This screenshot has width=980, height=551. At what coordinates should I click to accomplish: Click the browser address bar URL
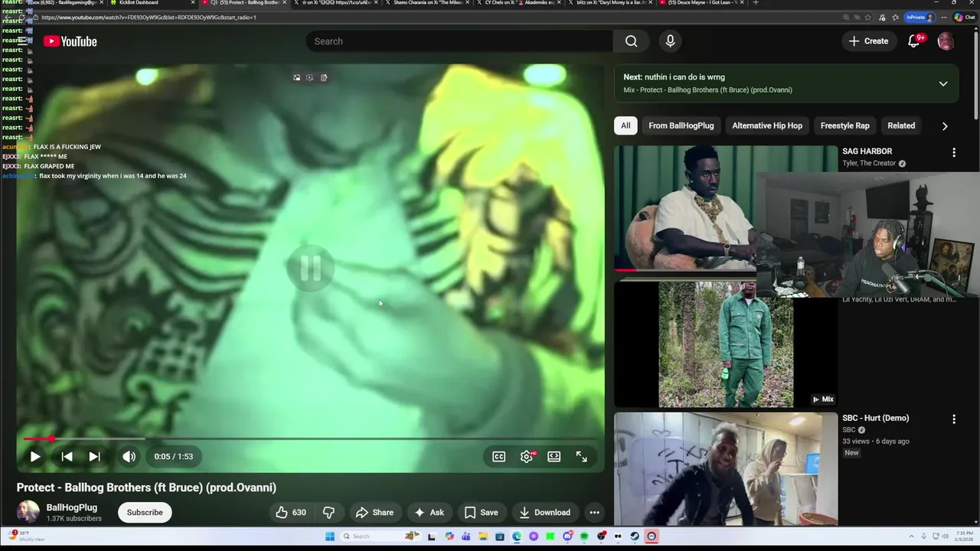tap(149, 17)
